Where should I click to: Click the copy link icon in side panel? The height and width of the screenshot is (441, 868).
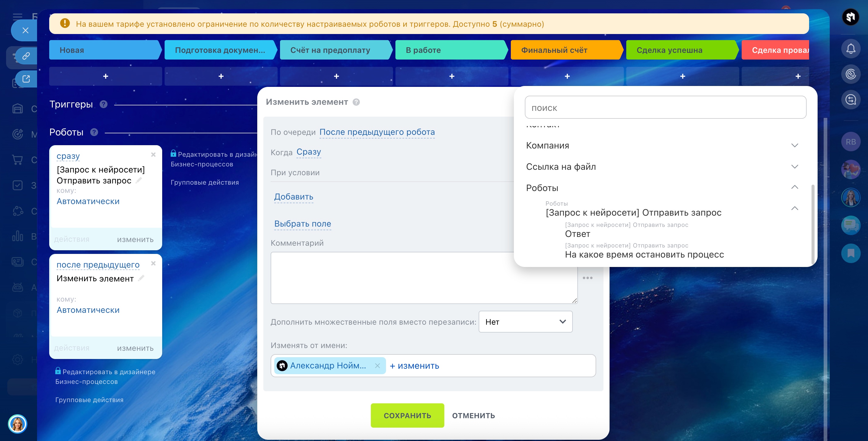(26, 56)
